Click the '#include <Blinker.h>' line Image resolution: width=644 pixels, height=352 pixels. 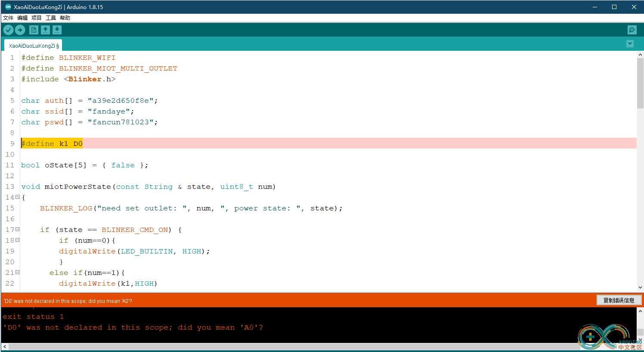pos(68,79)
